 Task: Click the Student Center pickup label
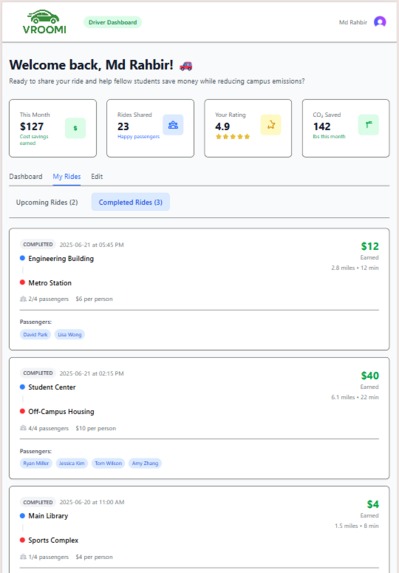point(52,387)
